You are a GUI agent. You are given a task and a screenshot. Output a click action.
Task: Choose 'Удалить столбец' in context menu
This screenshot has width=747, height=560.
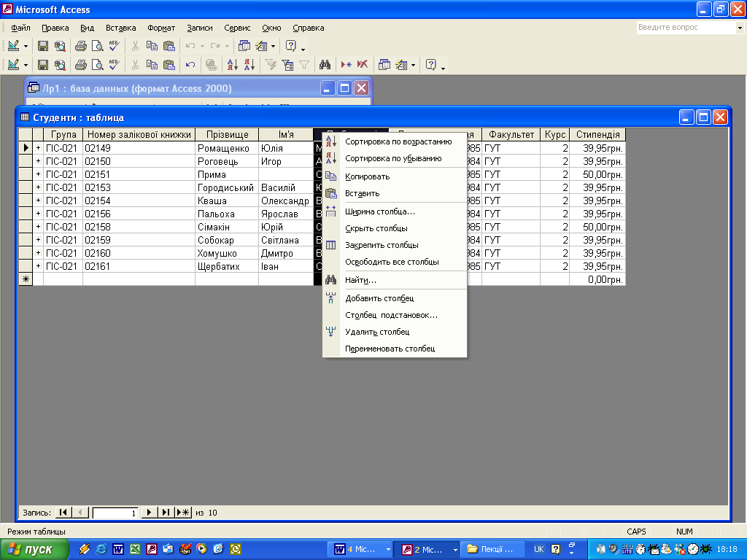tap(395, 332)
